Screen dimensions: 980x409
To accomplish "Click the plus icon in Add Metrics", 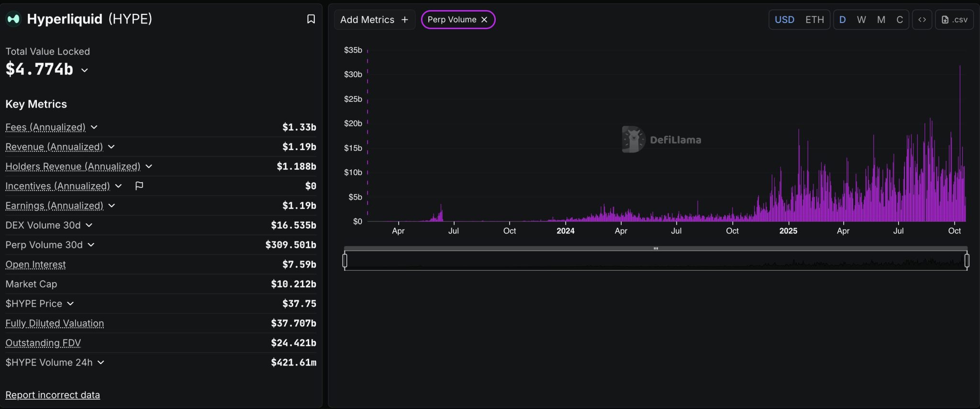I will pos(405,20).
